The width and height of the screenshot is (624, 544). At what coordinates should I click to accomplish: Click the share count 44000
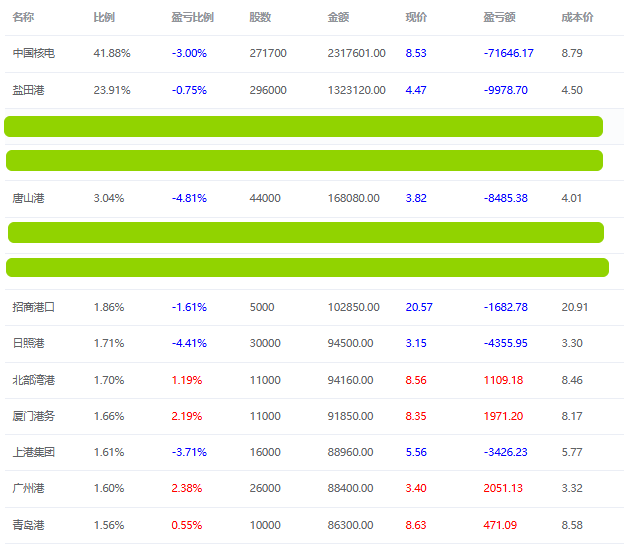click(265, 198)
